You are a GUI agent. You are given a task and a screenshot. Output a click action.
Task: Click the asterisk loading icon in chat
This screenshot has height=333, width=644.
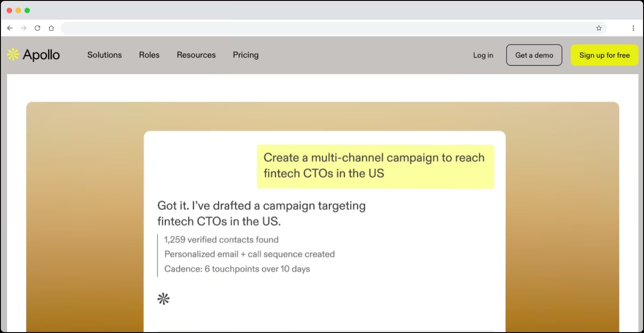pos(164,299)
